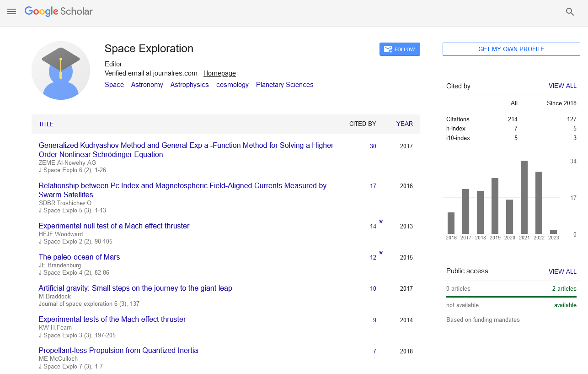
Task: Click the profile avatar image
Action: [x=61, y=70]
